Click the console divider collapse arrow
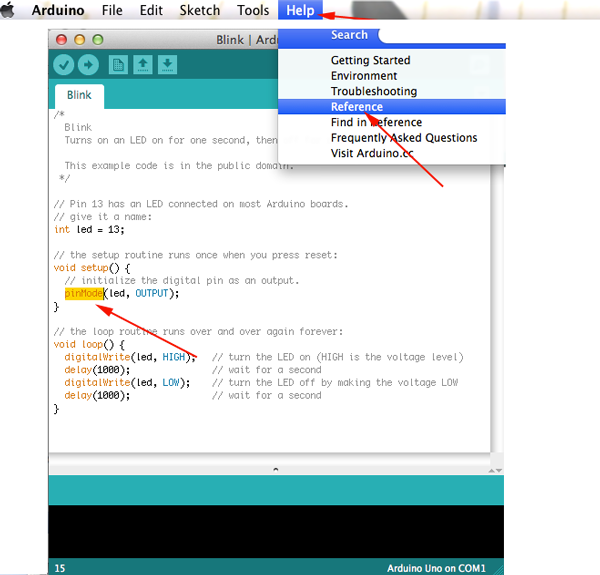 [276, 469]
